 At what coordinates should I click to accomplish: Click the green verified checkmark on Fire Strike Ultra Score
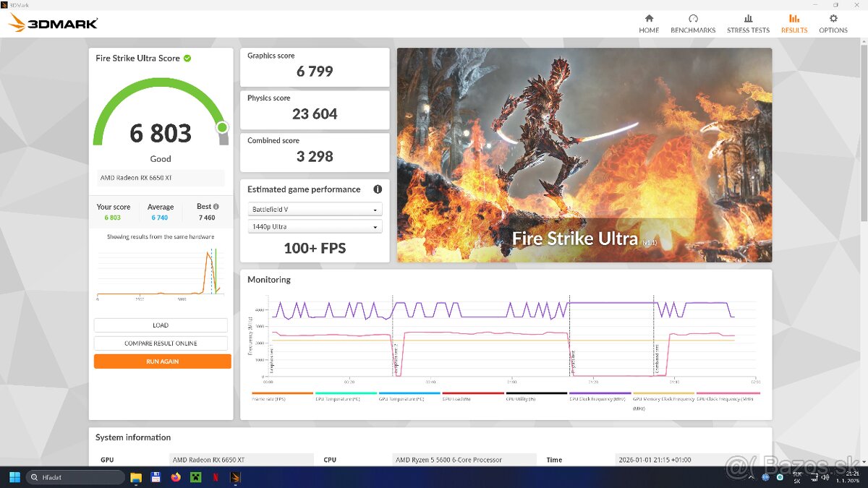click(189, 58)
